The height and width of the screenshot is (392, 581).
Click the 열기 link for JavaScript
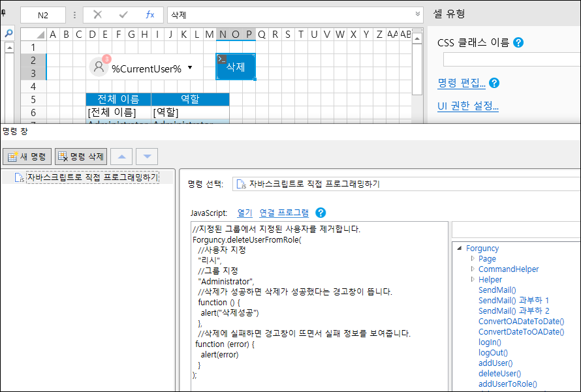pyautogui.click(x=244, y=213)
